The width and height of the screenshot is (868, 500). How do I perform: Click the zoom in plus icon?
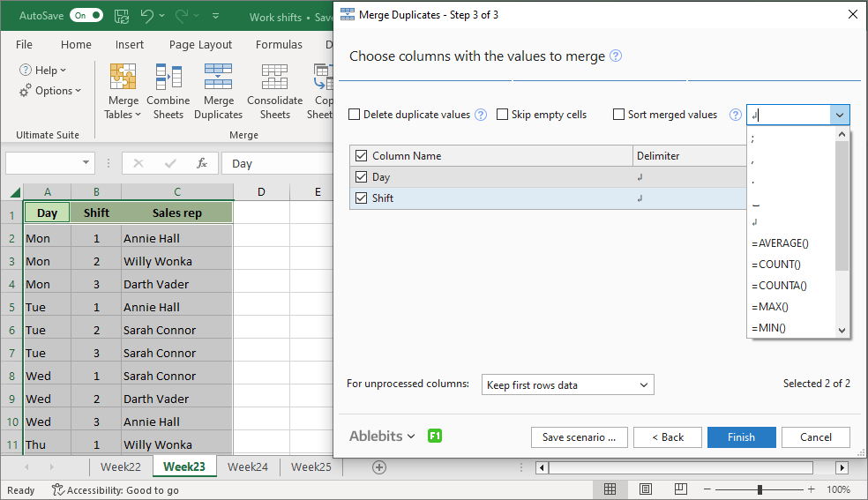click(x=811, y=489)
